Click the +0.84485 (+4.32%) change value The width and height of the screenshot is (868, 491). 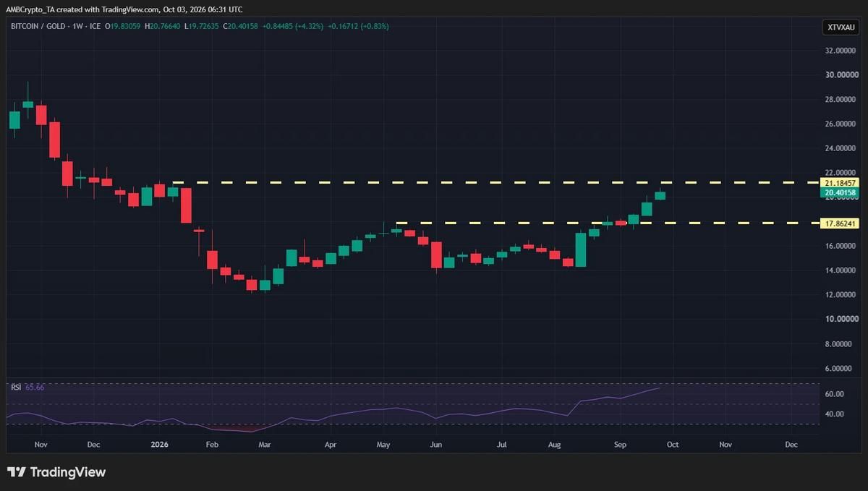(292, 27)
